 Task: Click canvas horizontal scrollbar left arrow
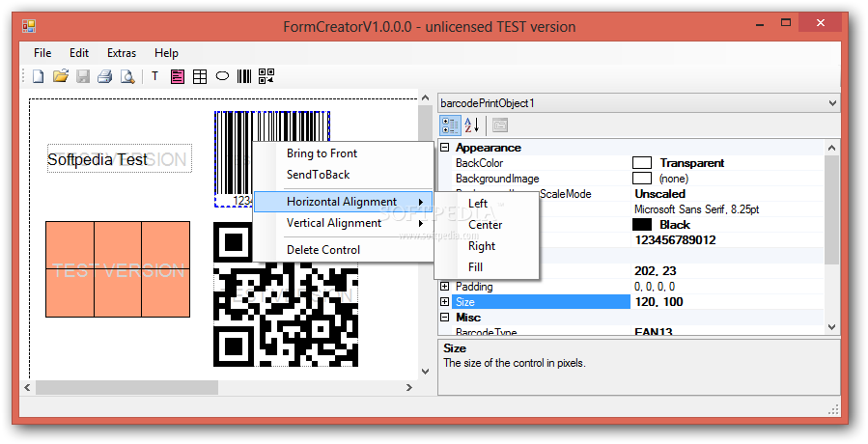coord(28,387)
